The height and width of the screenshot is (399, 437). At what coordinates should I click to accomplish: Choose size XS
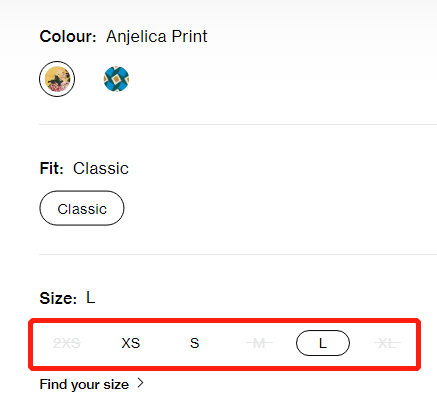[x=131, y=343]
